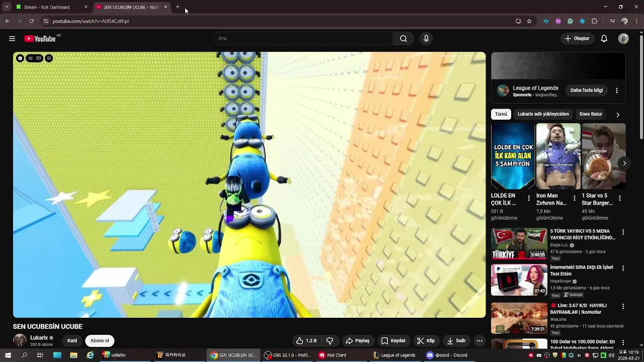Image resolution: width=644 pixels, height=362 pixels.
Task: Create a clip with Klip button
Action: click(426, 341)
